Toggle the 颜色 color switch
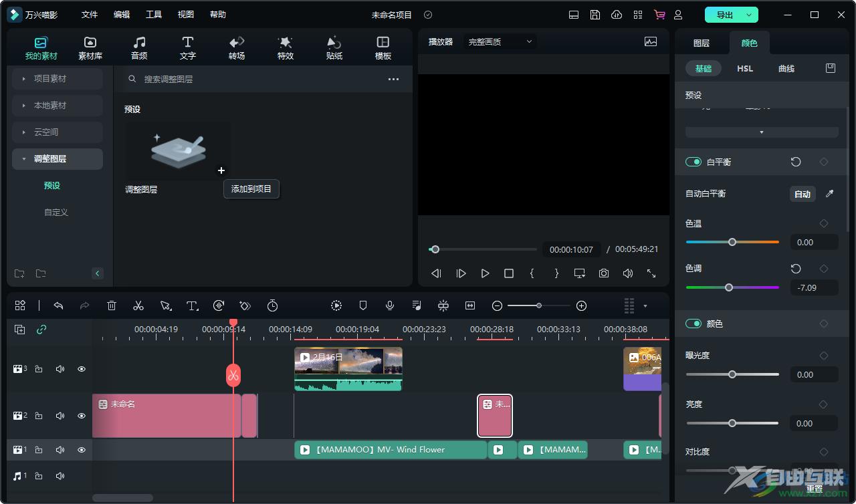 pos(693,324)
